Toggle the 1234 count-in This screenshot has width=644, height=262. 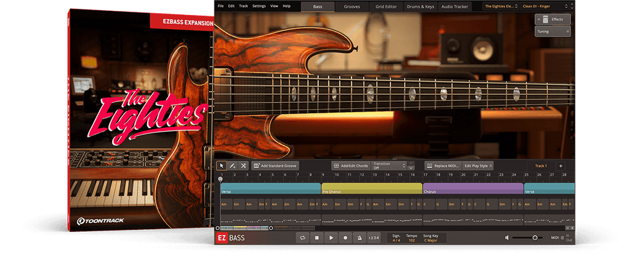click(x=374, y=237)
